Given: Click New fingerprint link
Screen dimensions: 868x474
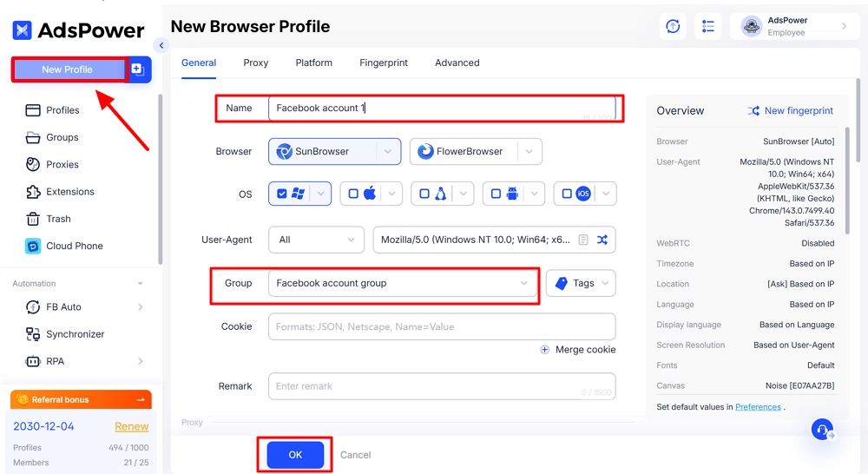Looking at the screenshot, I should coord(799,111).
